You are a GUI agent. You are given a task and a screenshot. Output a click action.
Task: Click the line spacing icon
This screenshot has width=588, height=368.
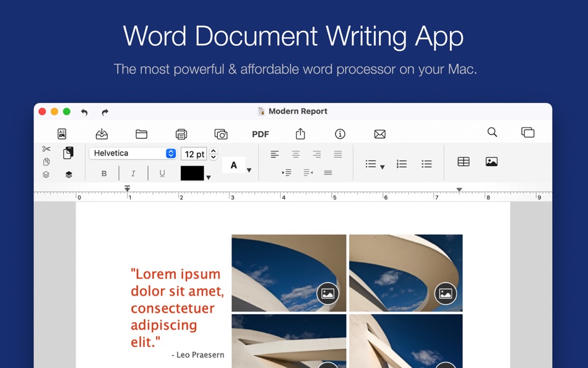click(328, 173)
